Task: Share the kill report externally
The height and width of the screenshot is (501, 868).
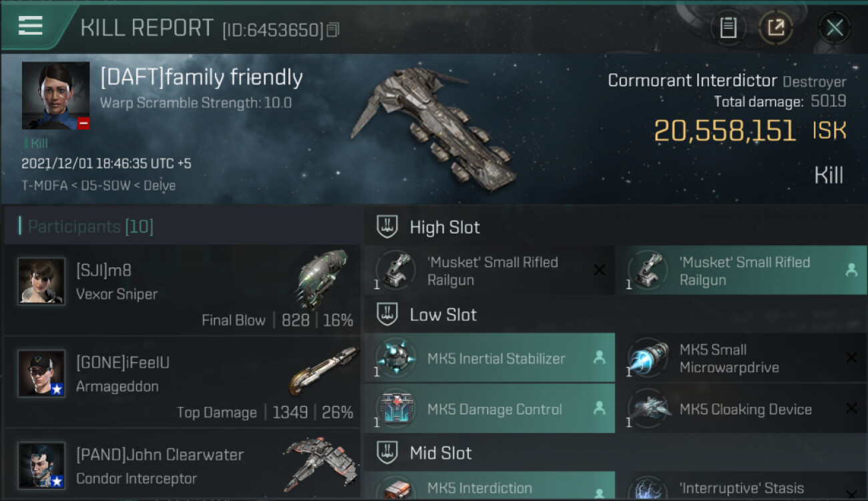Action: click(776, 28)
